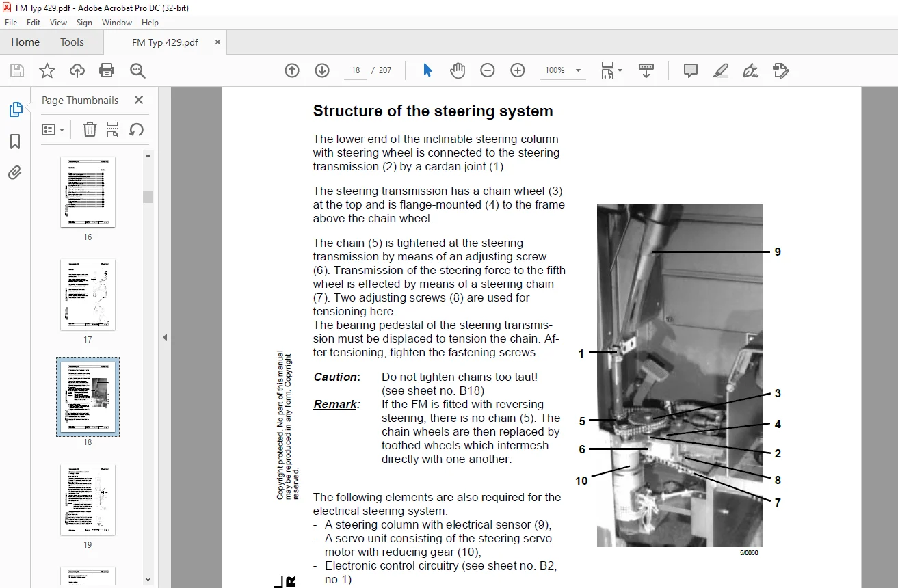Select the FM Typ 429.pdf document tab
This screenshot has width=898, height=588.
click(165, 42)
